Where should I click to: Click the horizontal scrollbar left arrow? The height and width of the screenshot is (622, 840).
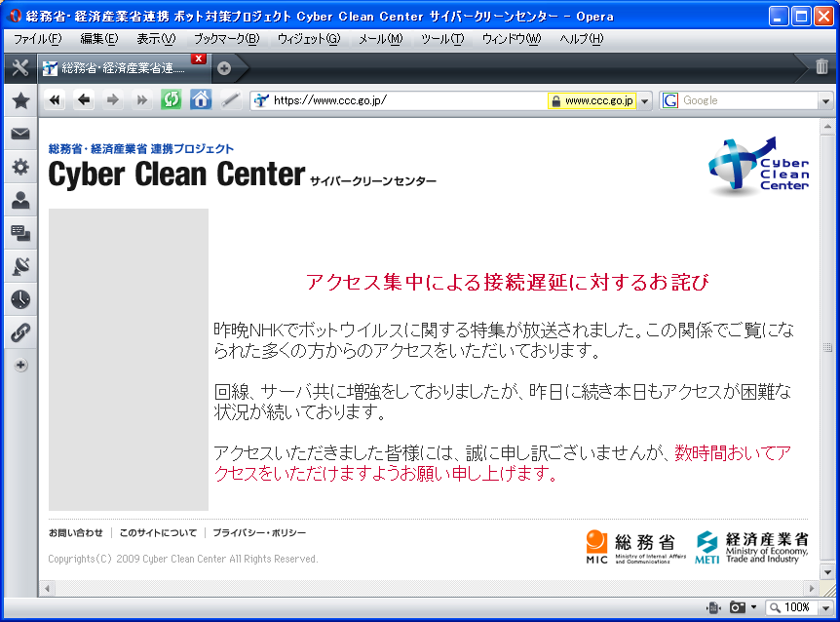[47, 588]
